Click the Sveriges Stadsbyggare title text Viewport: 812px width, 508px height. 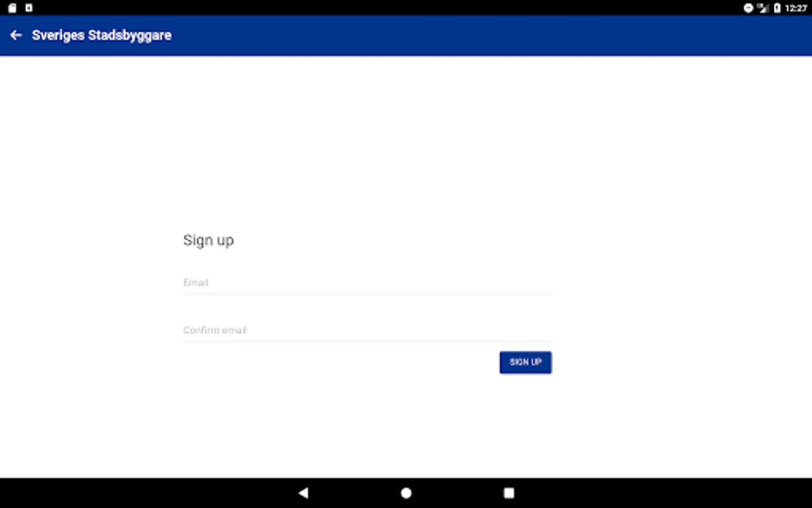pos(101,35)
